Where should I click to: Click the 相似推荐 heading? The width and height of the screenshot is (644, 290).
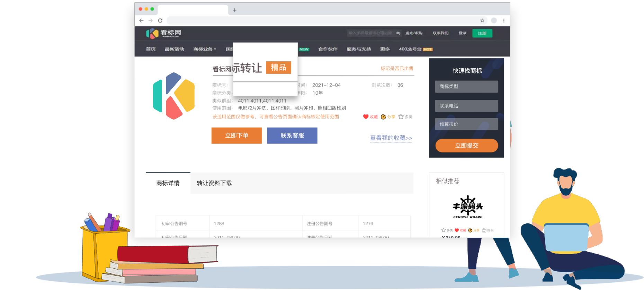(x=447, y=181)
